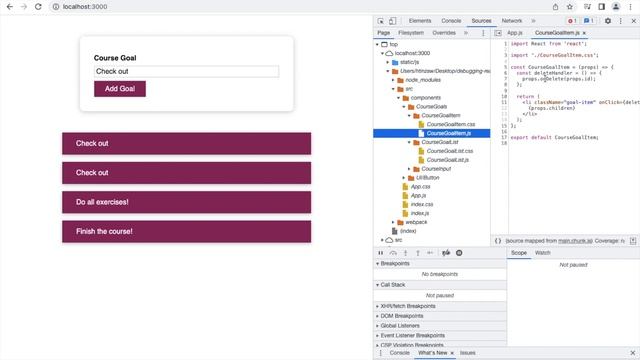Open DevTools customize kebab menu

coord(621,21)
